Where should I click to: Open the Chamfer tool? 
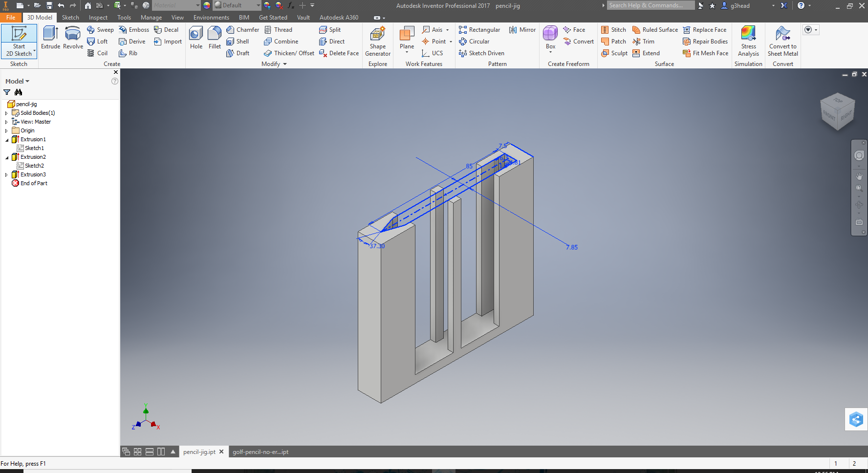[242, 29]
